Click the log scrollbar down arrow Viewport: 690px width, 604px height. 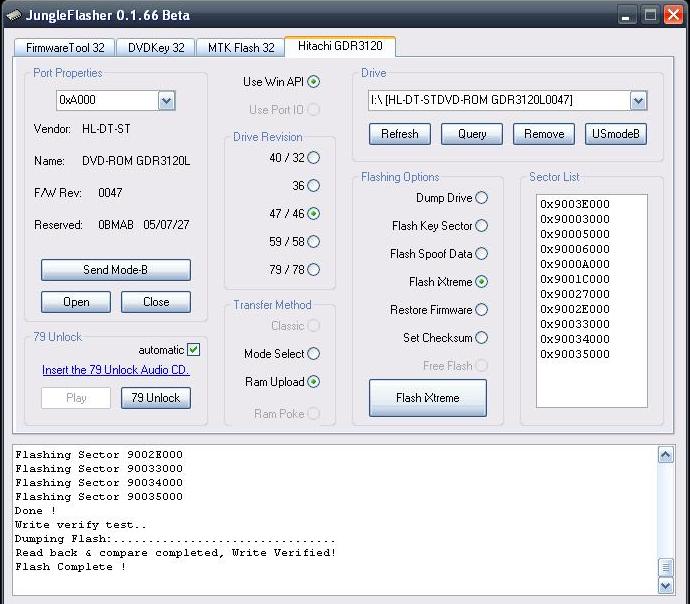665,586
